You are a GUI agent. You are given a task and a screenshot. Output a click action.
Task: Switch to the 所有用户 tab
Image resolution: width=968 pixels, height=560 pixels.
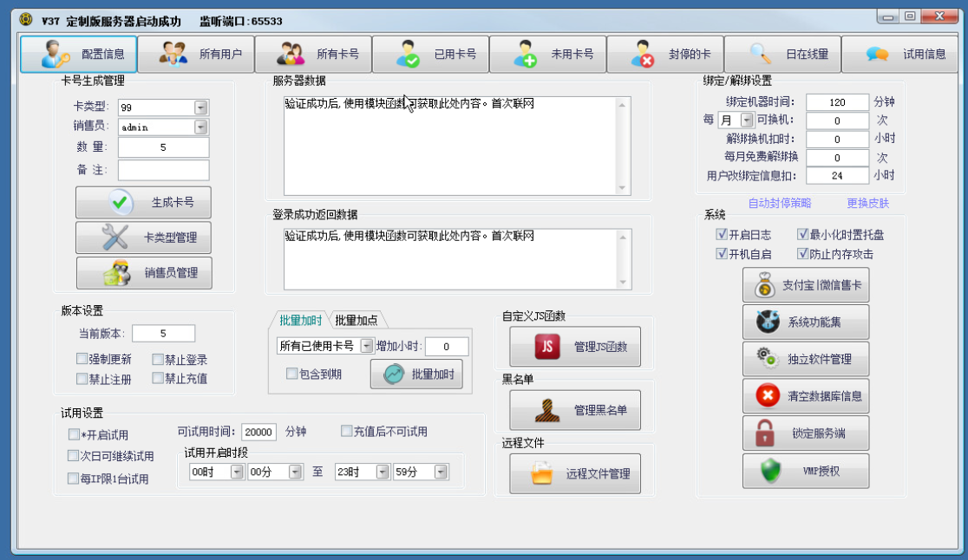coord(196,55)
